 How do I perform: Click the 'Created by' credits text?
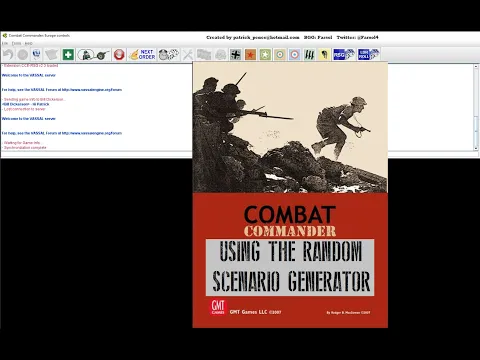pyautogui.click(x=253, y=37)
